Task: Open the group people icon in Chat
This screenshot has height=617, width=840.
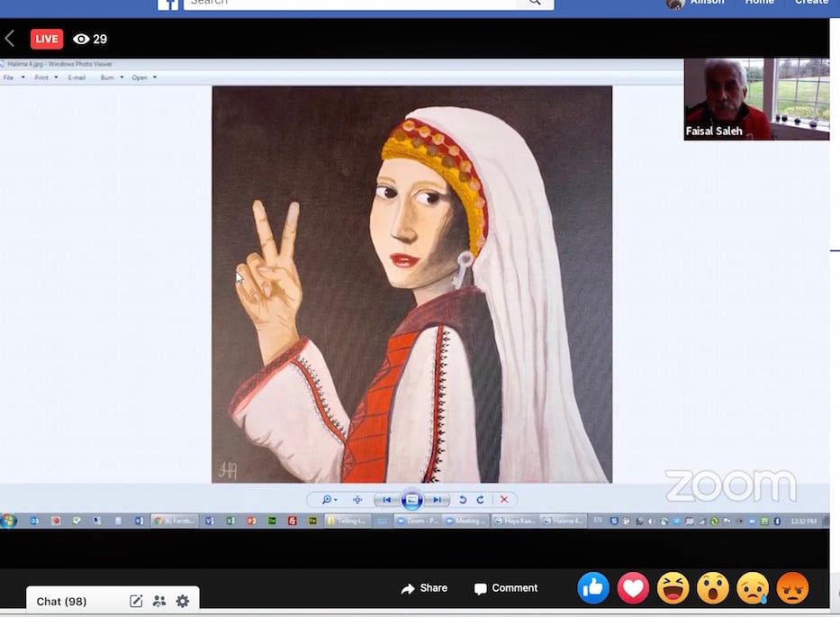Action: (x=159, y=601)
